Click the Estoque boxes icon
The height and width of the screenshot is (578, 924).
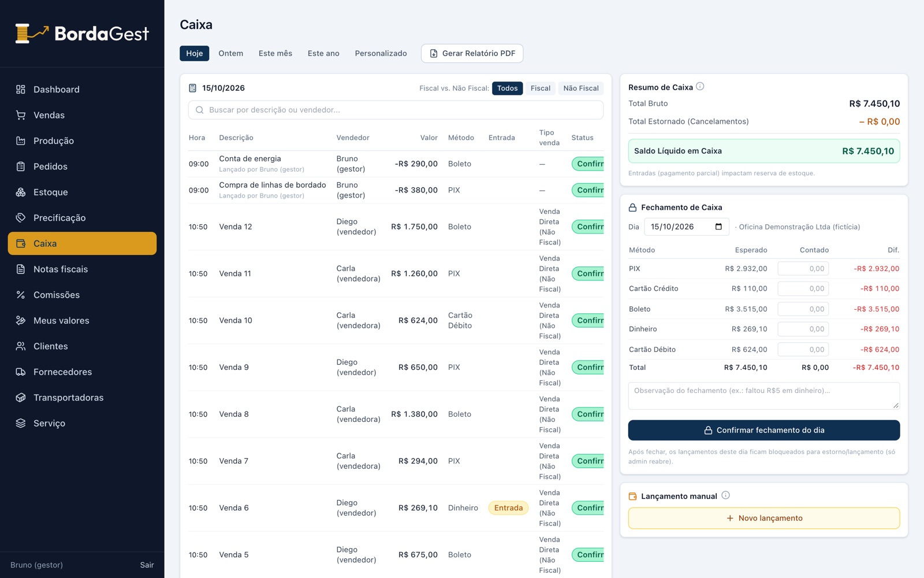click(x=21, y=192)
